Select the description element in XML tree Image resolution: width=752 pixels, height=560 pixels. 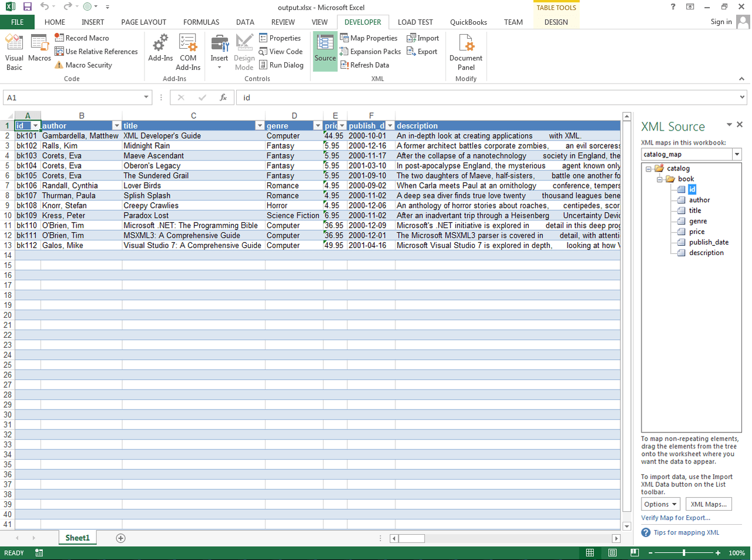(x=706, y=253)
